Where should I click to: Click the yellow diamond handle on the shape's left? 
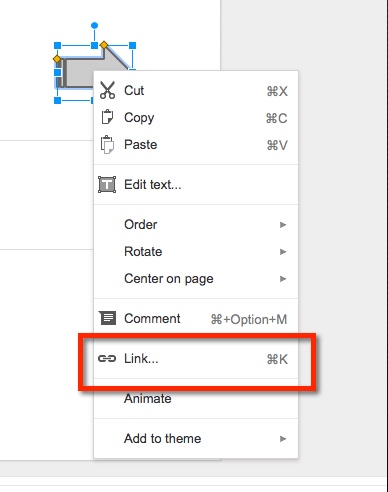pyautogui.click(x=57, y=59)
